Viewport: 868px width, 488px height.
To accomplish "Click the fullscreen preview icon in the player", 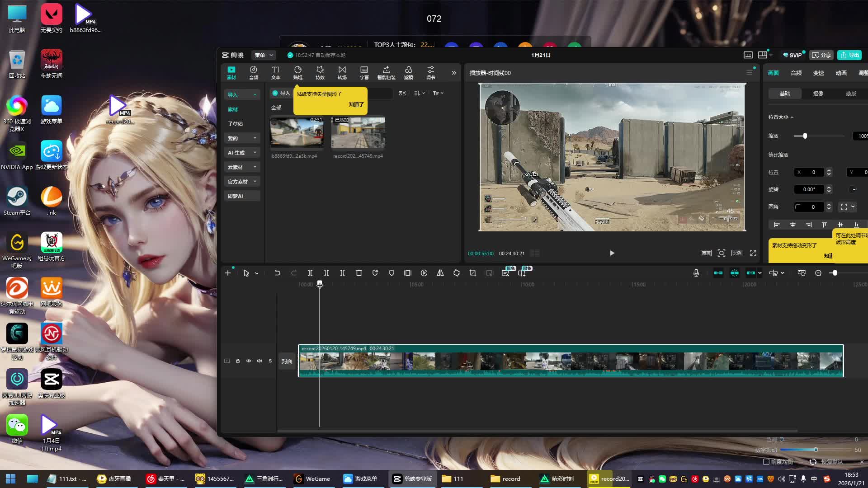I will (x=753, y=253).
